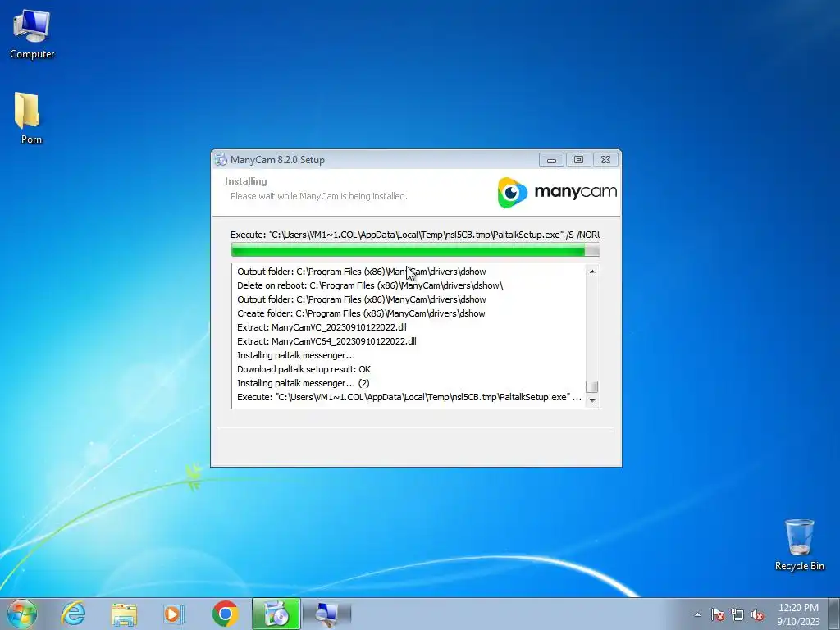The height and width of the screenshot is (630, 840).
Task: Click the installer icon in the title bar
Action: pyautogui.click(x=221, y=160)
